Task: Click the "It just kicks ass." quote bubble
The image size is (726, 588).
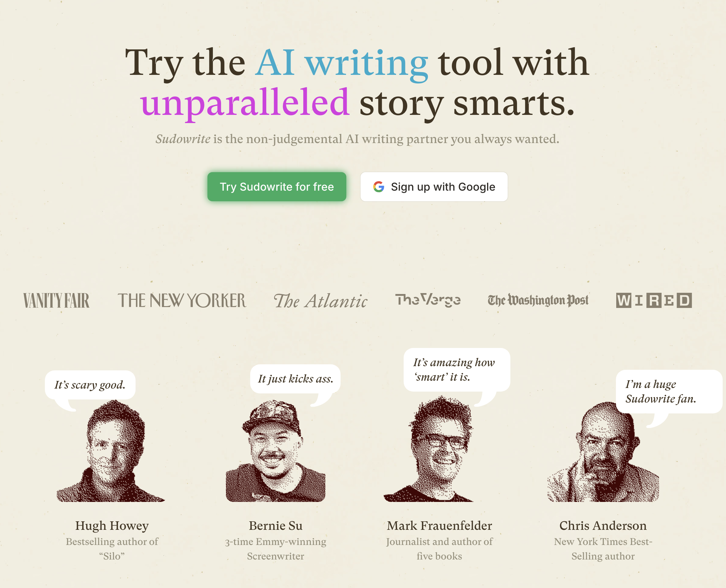Action: click(295, 379)
